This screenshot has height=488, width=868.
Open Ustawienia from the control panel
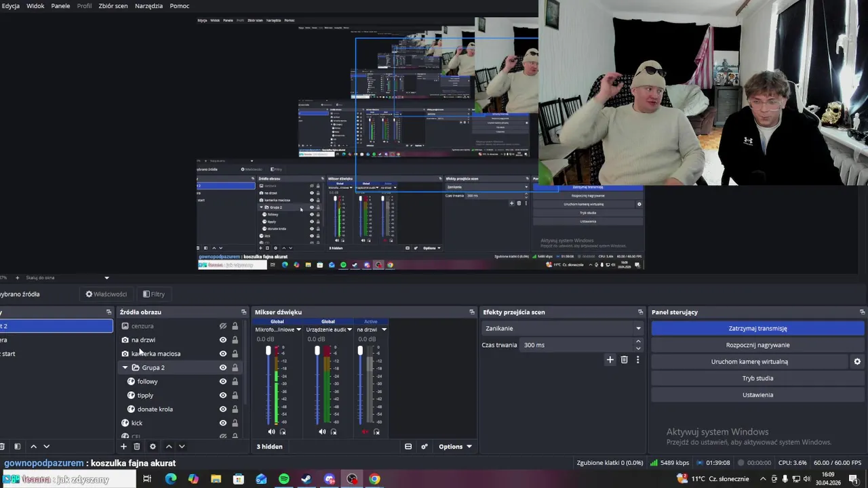click(757, 394)
